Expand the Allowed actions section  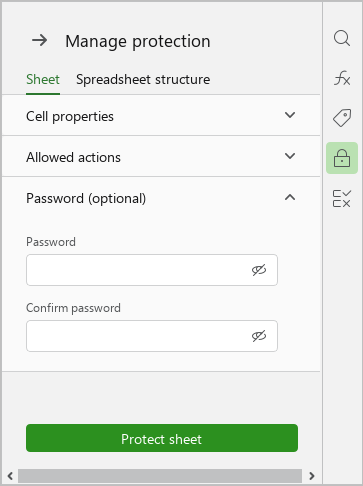161,156
